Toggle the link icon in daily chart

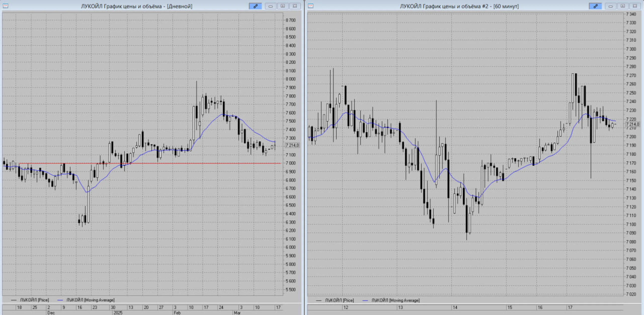tap(255, 6)
